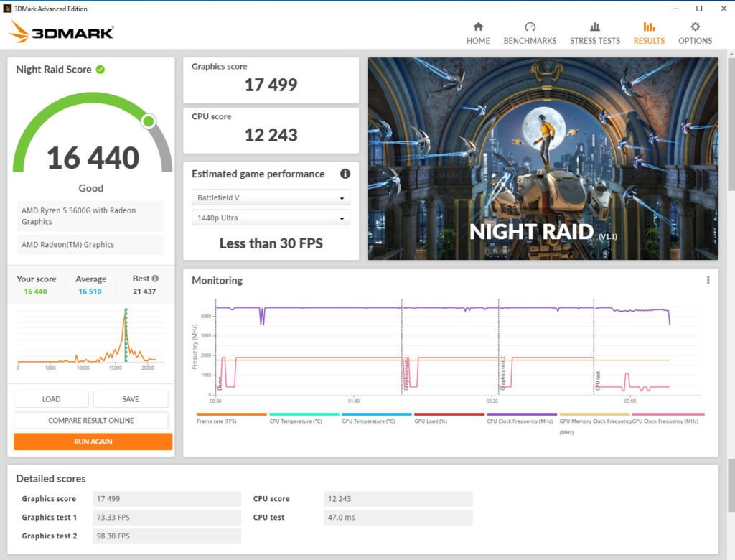Open the Monitoring three-dot menu
Viewport: 735px width, 560px height.
tap(708, 280)
